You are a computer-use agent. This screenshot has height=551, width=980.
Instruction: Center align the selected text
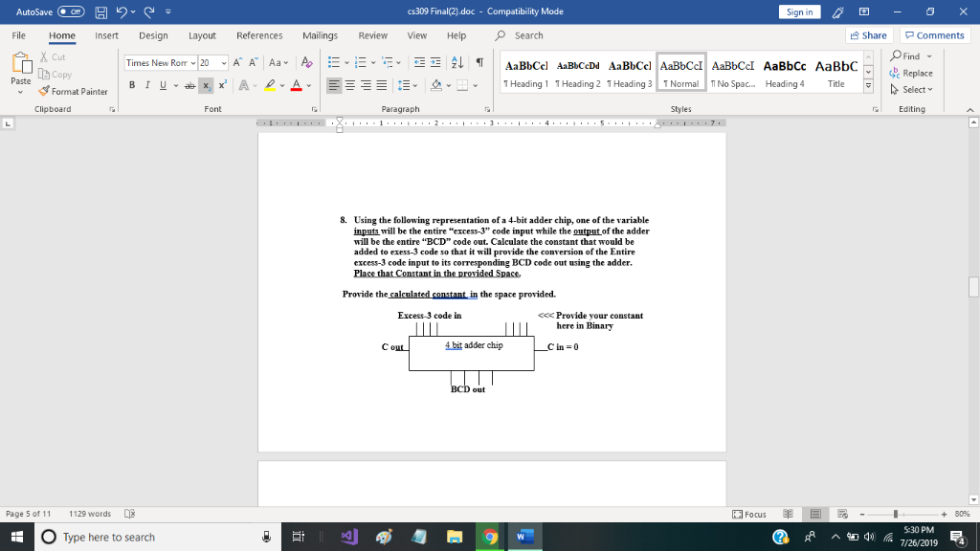pos(348,85)
